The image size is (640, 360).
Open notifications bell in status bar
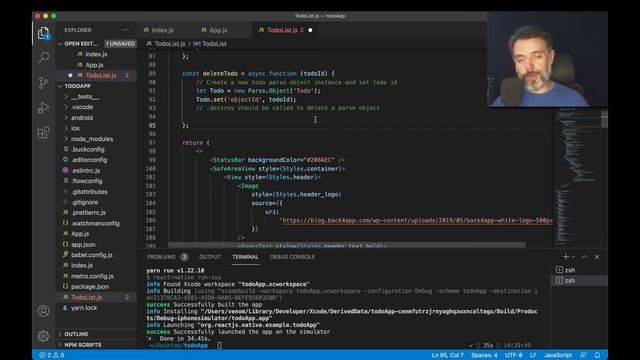597,355
